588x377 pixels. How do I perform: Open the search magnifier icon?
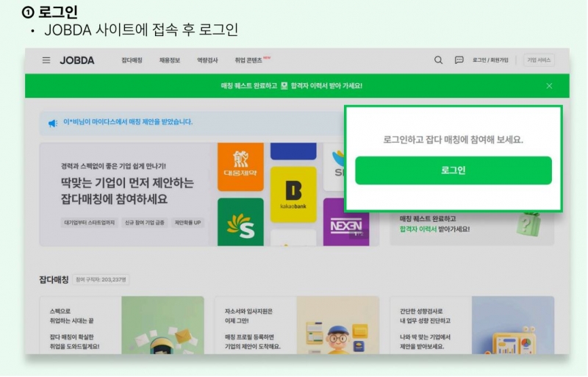click(x=439, y=60)
